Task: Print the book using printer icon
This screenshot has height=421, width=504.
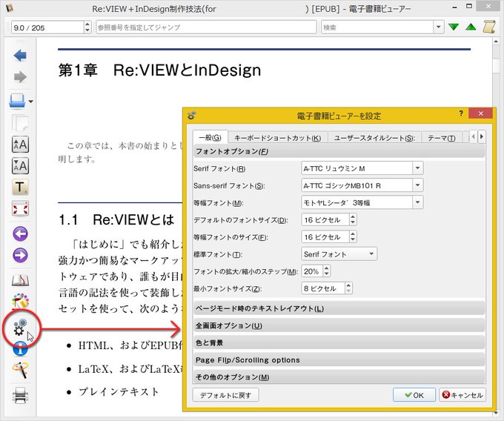Action: click(20, 395)
